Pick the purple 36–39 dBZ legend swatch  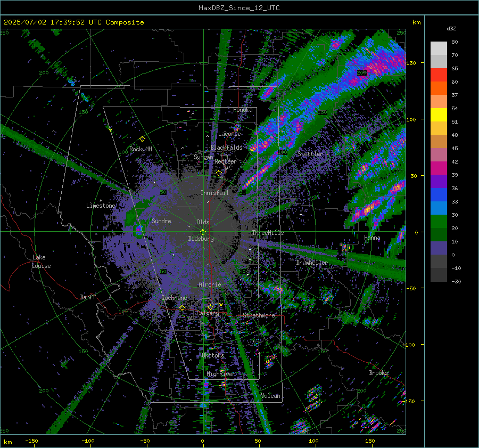click(x=439, y=182)
